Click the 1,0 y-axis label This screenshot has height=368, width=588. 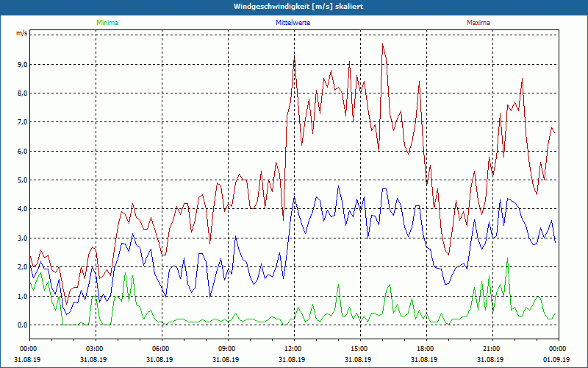click(23, 297)
